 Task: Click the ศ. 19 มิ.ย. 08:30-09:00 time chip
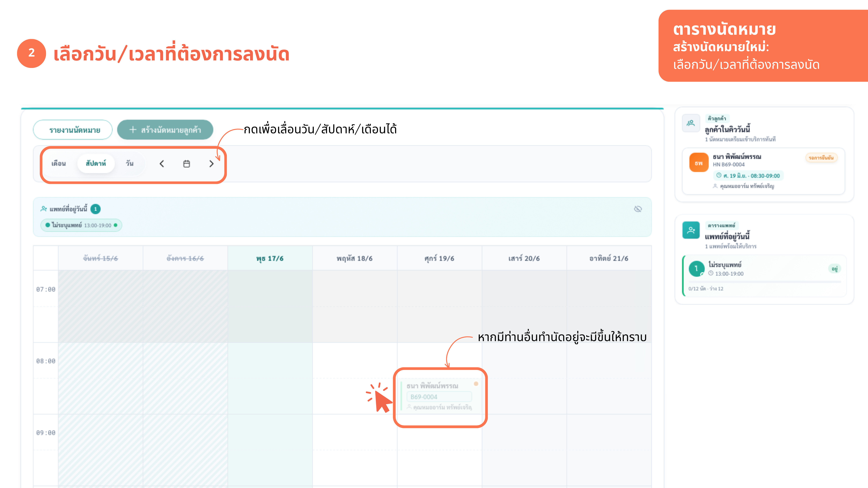[748, 176]
